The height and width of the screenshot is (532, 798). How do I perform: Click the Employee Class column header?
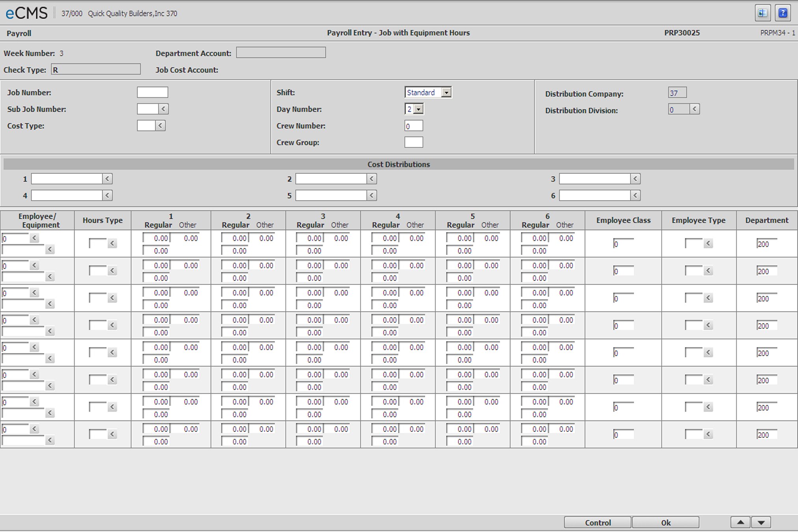coord(623,220)
